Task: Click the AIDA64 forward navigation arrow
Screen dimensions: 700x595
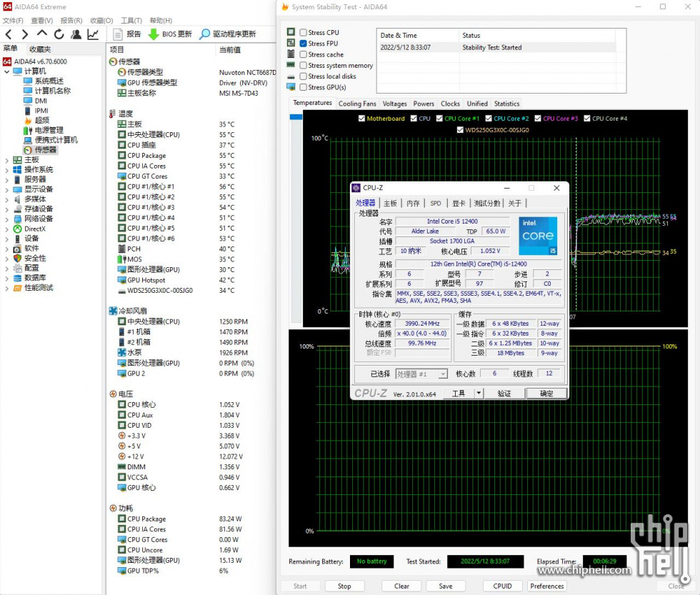Action: 24,34
